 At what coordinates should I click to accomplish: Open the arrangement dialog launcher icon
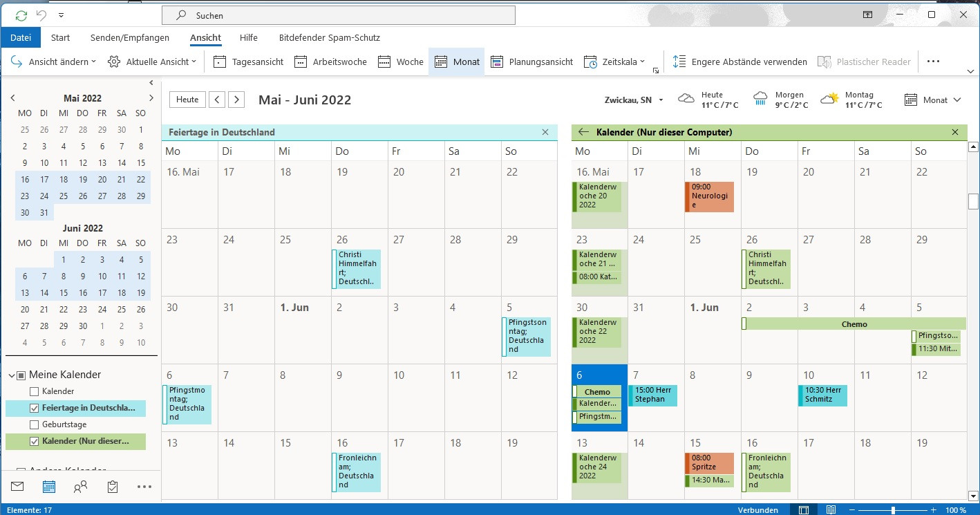pos(655,71)
